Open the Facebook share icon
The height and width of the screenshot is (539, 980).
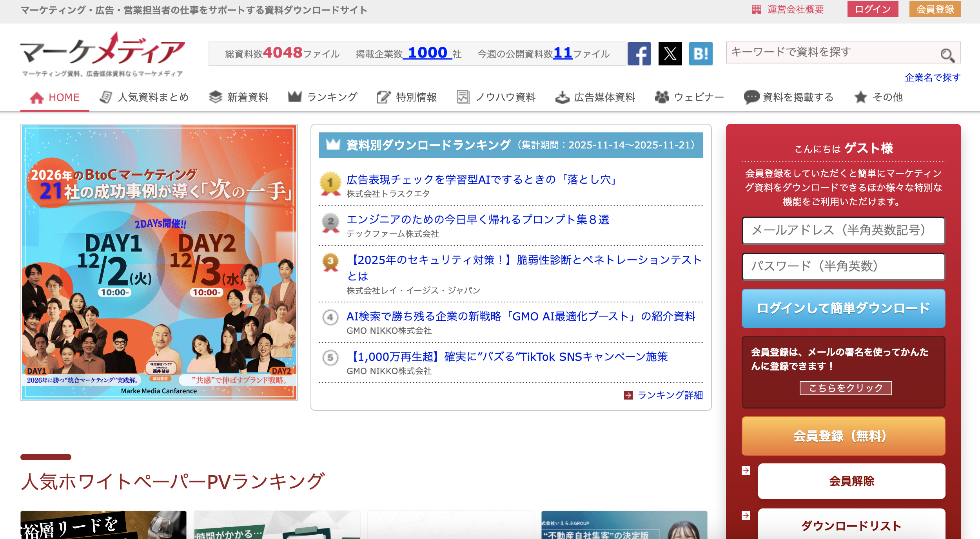(639, 54)
